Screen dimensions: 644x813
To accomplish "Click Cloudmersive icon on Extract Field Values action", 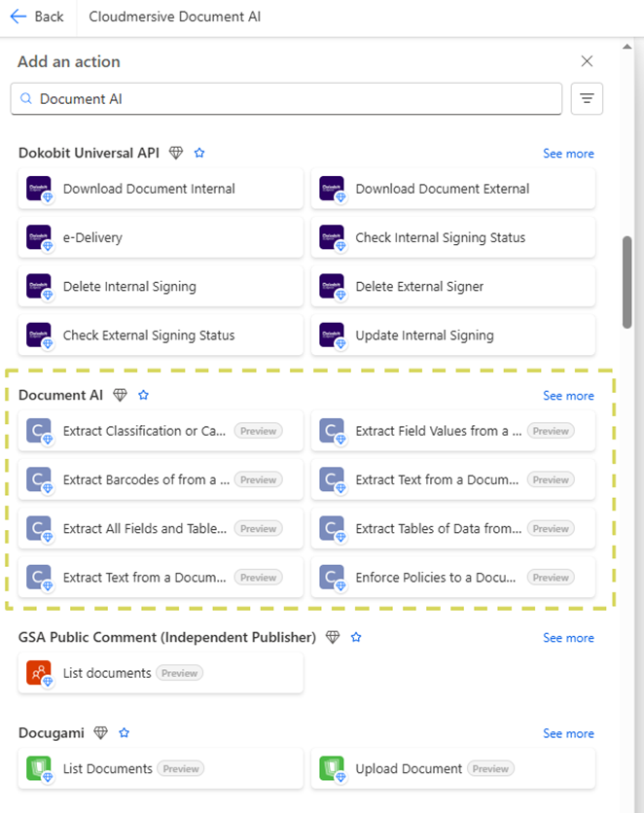I will click(332, 431).
